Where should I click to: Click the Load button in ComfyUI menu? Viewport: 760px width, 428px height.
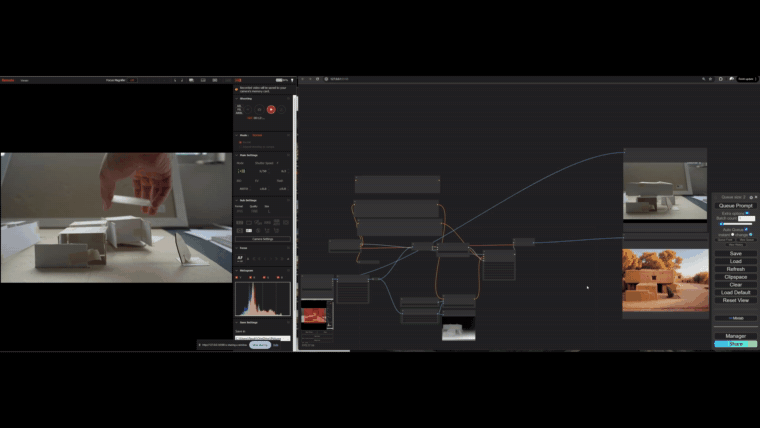[x=735, y=261]
